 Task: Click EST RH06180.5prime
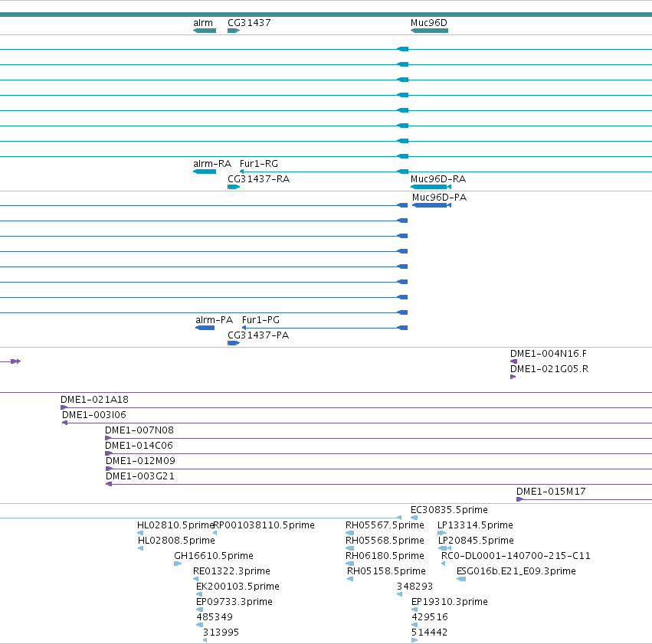[x=349, y=564]
